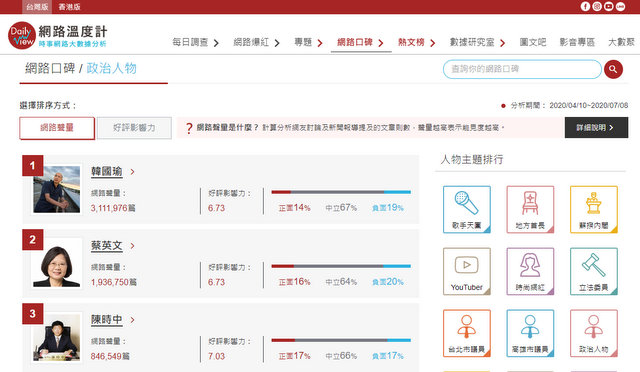The image size is (640, 372).
Task: Open the 網路爆紅 menu
Action: click(251, 42)
